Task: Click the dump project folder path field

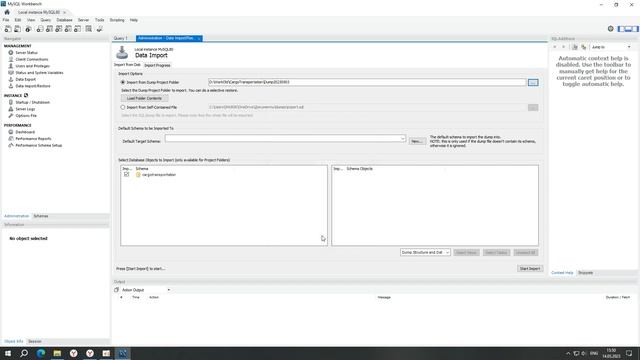Action: coord(367,82)
